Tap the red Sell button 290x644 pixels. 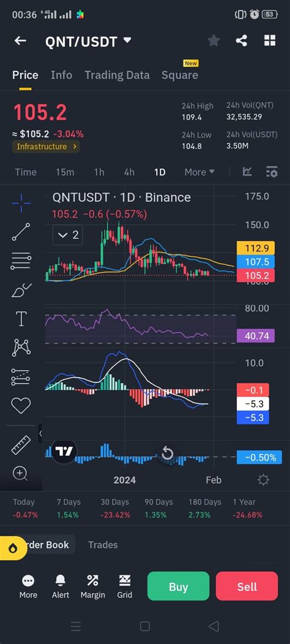pos(247,587)
